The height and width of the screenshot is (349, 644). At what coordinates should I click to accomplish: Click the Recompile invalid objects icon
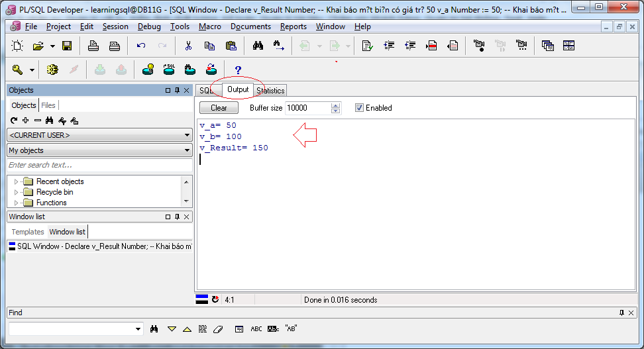pos(211,70)
